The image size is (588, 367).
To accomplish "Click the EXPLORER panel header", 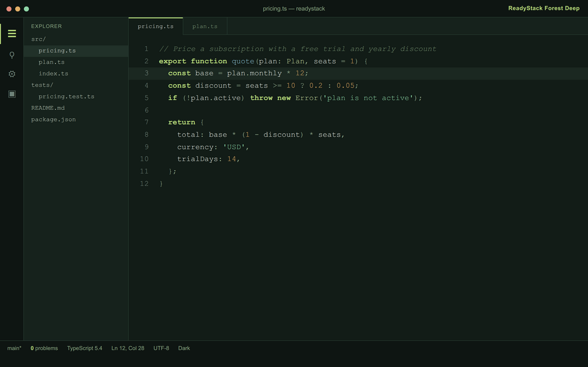I will (x=46, y=26).
